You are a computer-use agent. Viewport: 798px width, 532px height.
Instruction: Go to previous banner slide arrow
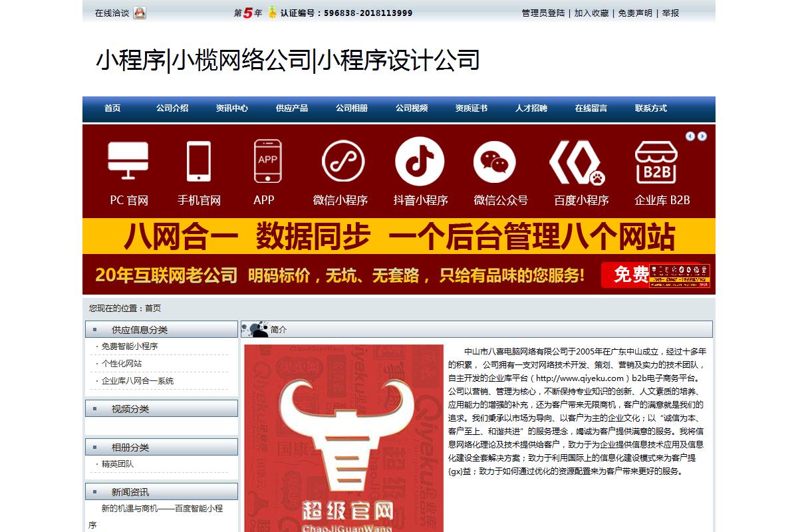pyautogui.click(x=690, y=136)
